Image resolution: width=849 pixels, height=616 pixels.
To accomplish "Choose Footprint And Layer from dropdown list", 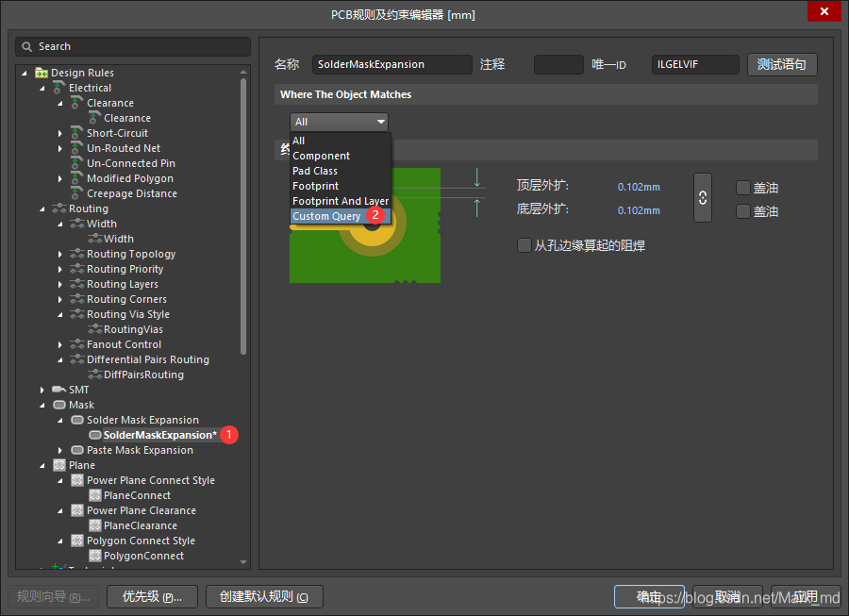I will pyautogui.click(x=340, y=201).
